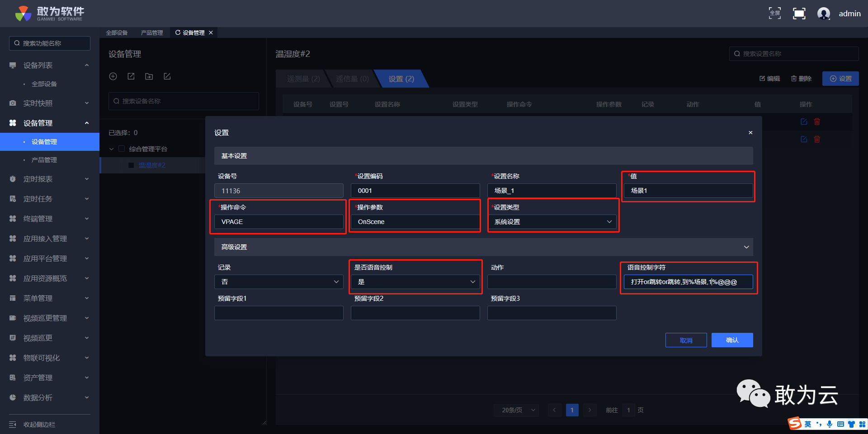
Task: Open the 设置类型 dropdown
Action: tap(552, 222)
